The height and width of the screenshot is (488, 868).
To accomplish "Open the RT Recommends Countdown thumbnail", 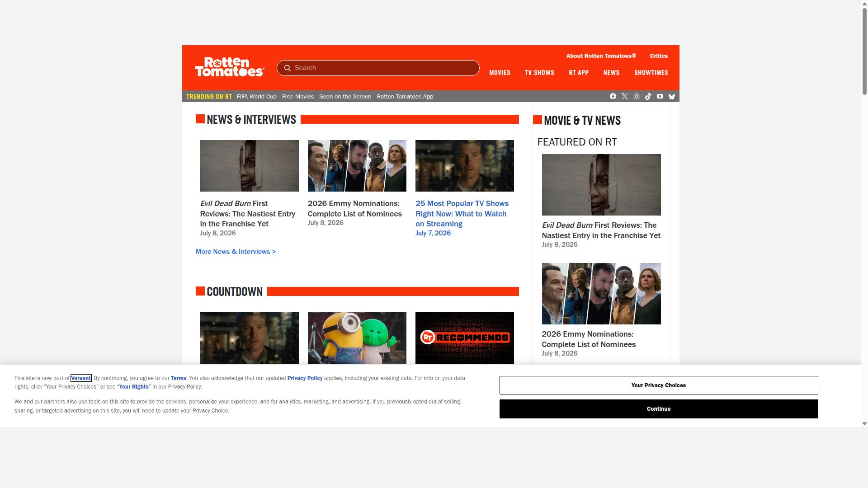I will (465, 338).
